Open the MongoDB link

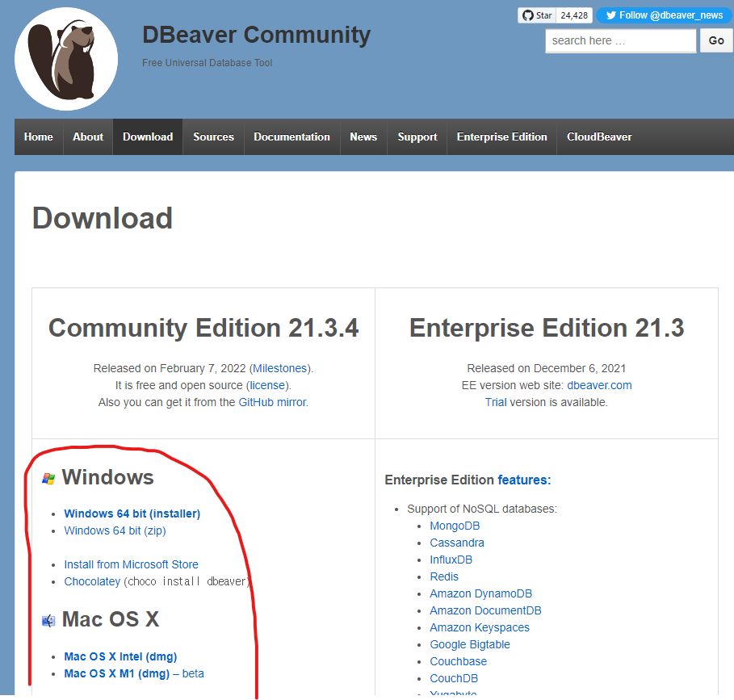click(x=455, y=526)
